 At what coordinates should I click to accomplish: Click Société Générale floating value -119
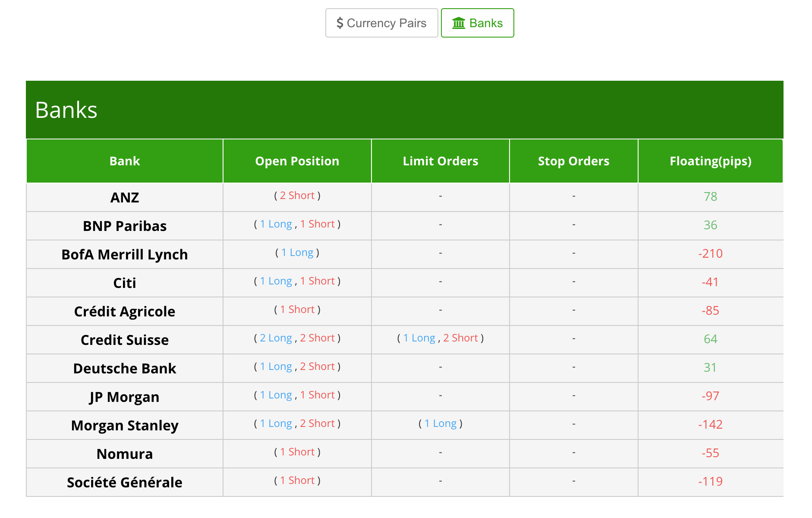pos(711,481)
